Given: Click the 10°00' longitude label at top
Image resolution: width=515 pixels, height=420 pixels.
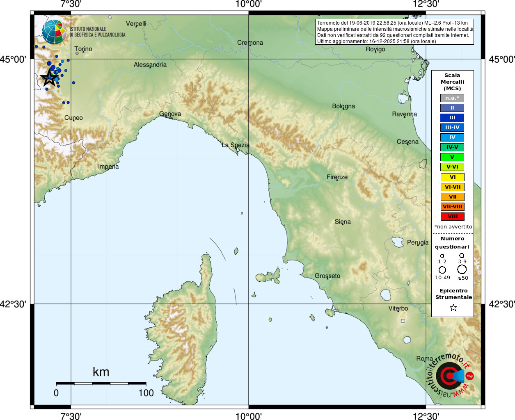Looking at the screenshot, I should (248, 4).
